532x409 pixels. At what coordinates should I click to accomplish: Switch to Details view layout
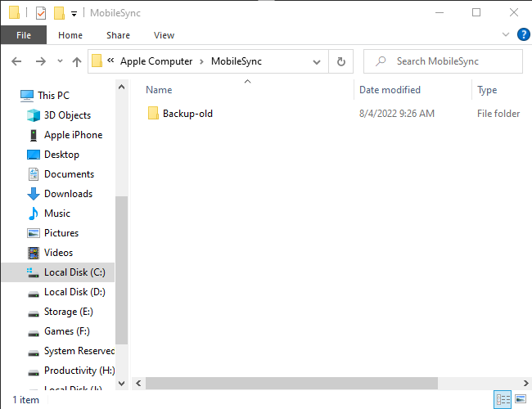pos(503,400)
